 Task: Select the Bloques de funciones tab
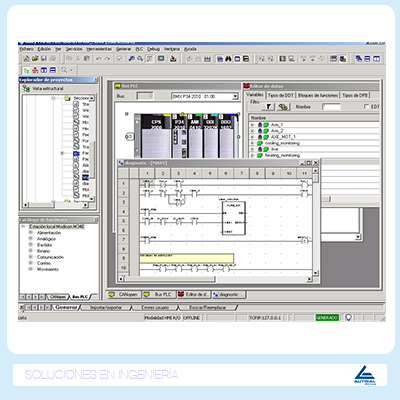point(318,95)
